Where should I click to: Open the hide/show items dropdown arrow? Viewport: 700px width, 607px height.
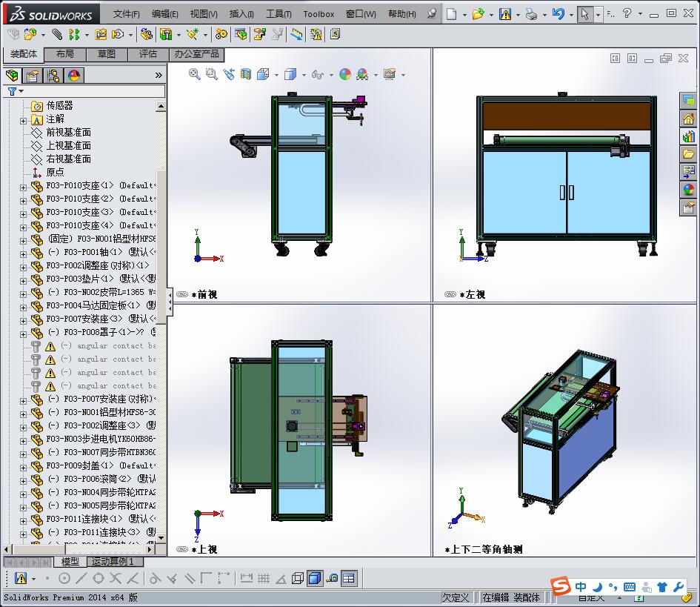331,75
